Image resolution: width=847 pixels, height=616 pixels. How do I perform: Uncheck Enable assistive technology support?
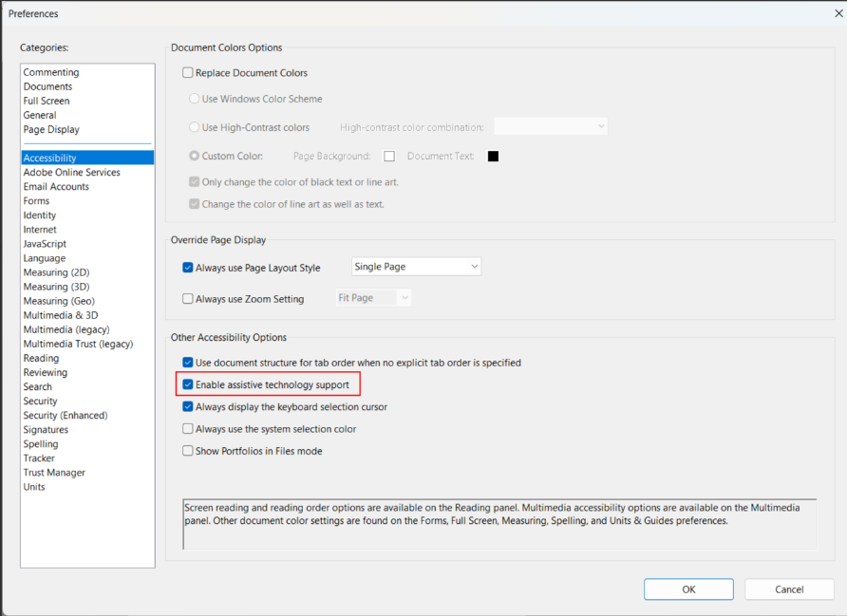pos(187,385)
